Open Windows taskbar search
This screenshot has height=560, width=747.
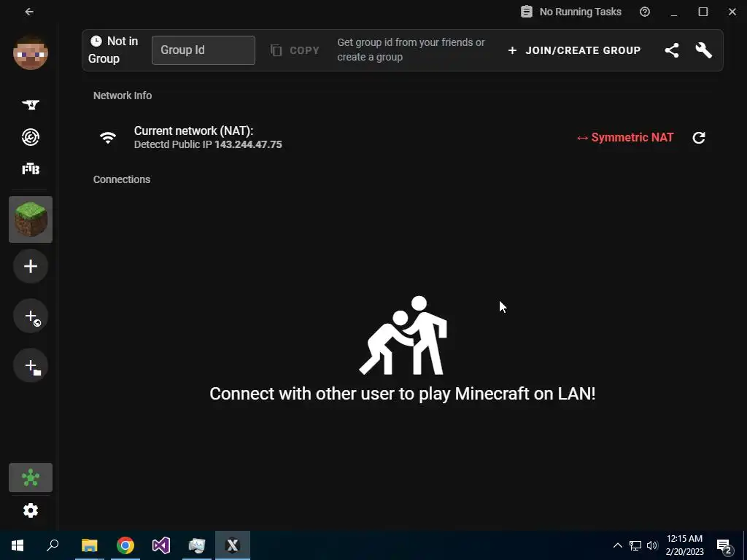point(53,545)
